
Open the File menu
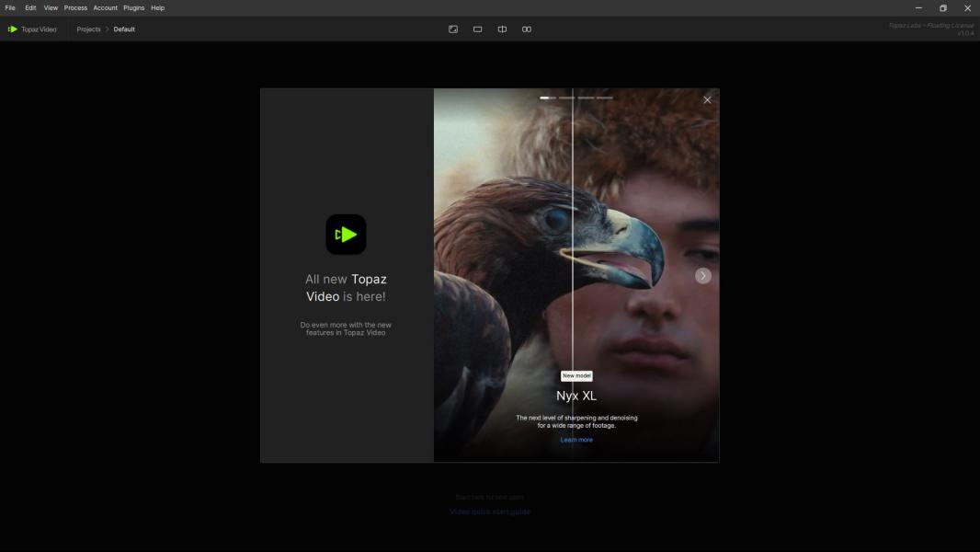click(10, 7)
